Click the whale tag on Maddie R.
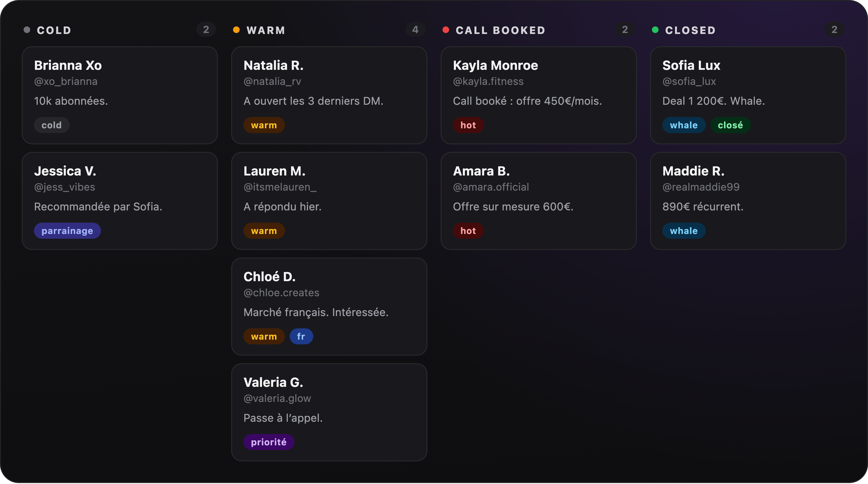Viewport: 868px width, 484px height. 684,231
